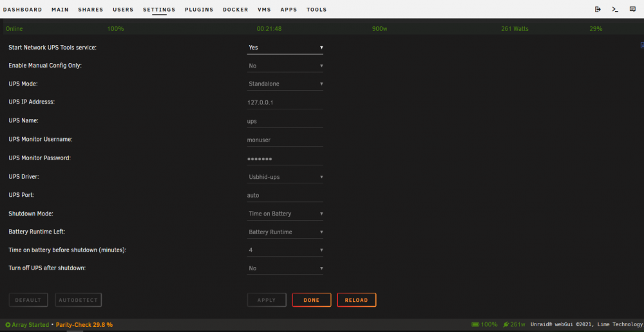644x332 pixels.
Task: Click the logout icon in header
Action: pyautogui.click(x=598, y=10)
